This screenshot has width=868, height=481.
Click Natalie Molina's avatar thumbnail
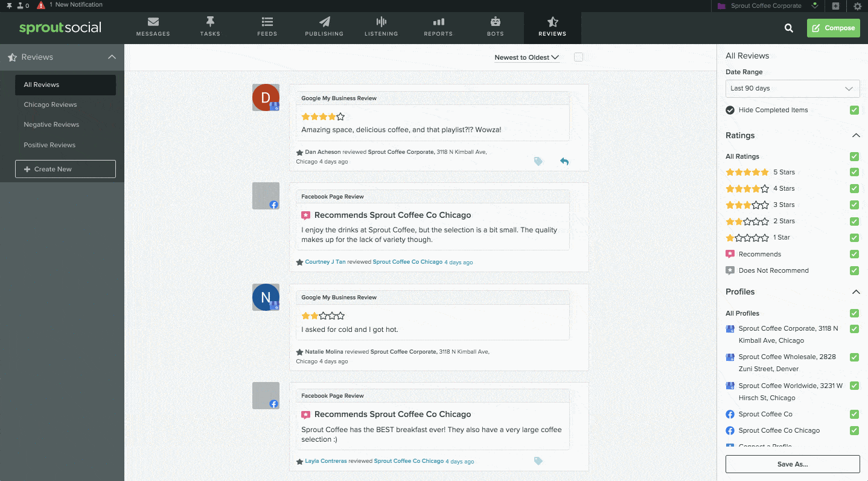point(266,297)
